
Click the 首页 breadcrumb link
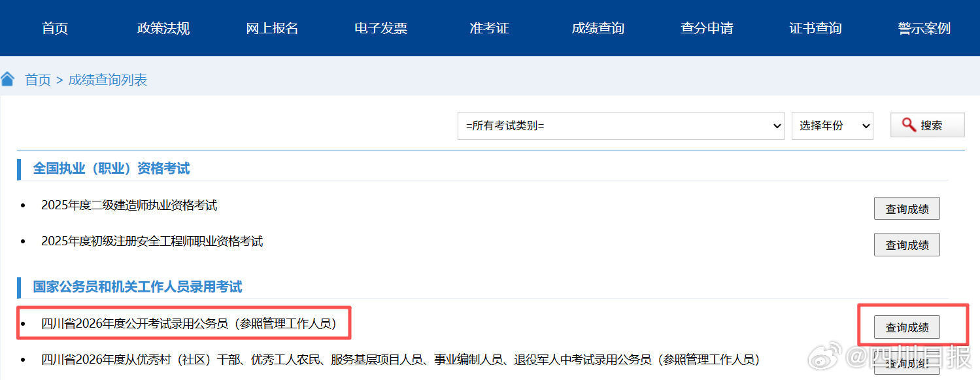pos(38,80)
